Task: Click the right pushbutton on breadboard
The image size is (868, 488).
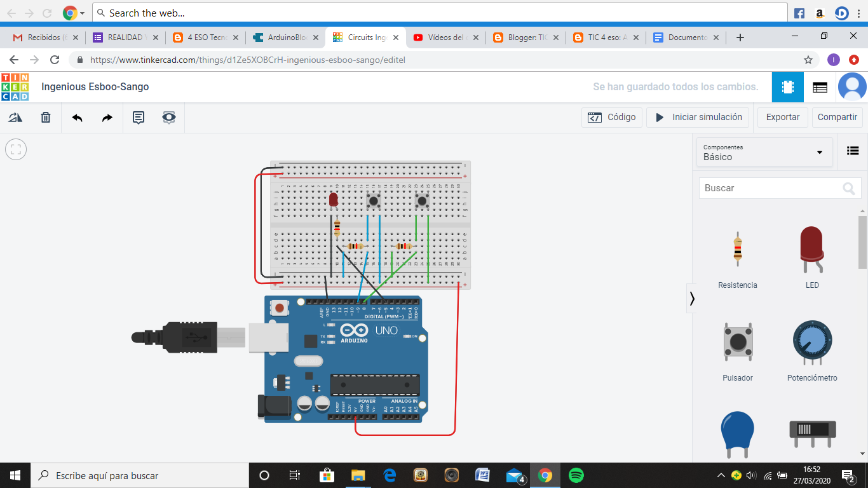Action: coord(422,201)
